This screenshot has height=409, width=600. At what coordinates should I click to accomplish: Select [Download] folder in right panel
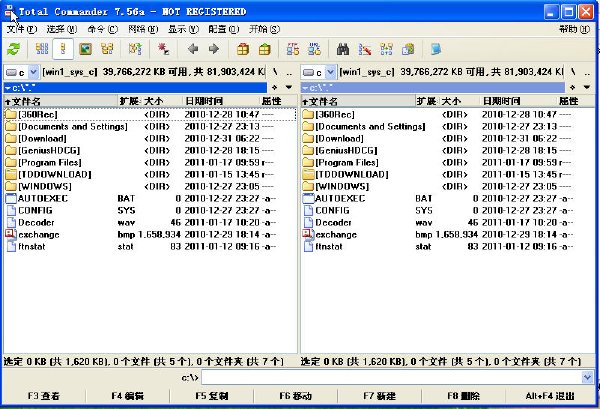[x=447, y=139]
